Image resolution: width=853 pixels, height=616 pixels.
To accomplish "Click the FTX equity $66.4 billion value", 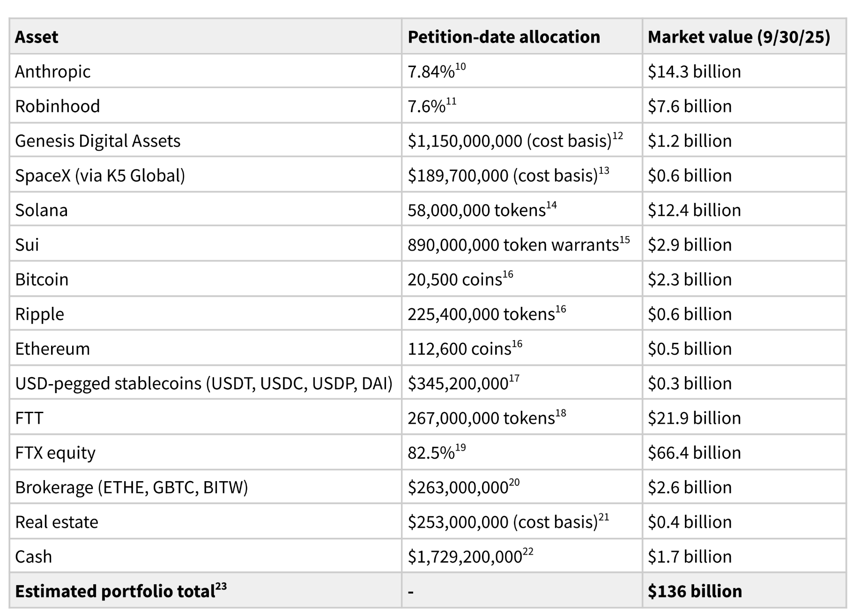I will click(694, 453).
